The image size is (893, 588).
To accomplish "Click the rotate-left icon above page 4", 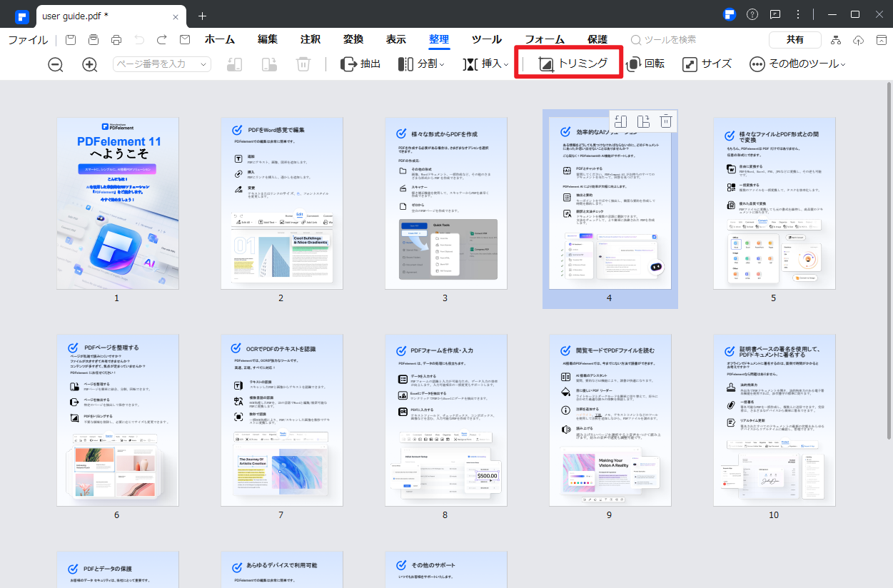I will 621,121.
